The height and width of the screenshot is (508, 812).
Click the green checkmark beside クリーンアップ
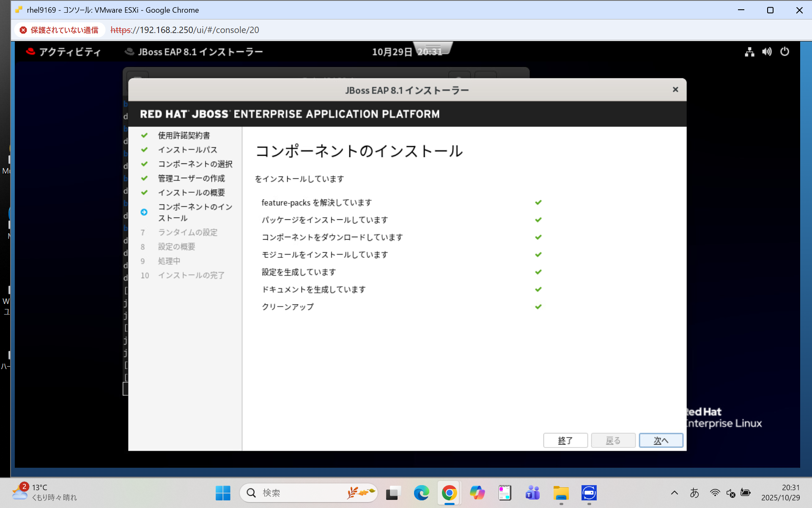pos(538,306)
